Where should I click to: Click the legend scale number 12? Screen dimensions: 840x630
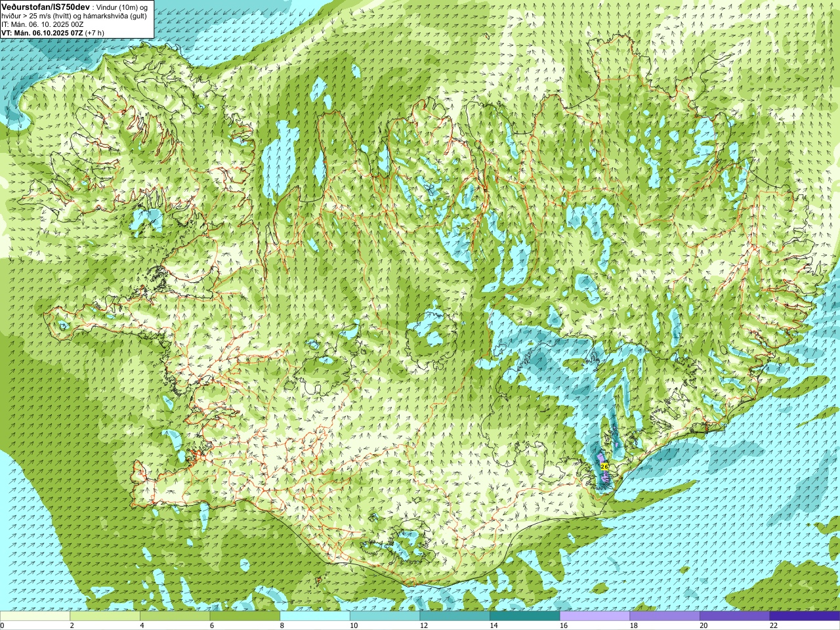(x=424, y=625)
